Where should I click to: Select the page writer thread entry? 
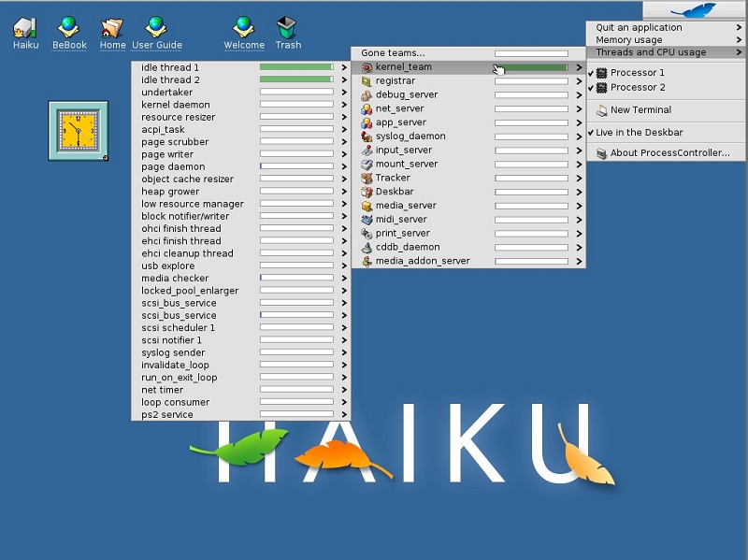pos(168,154)
